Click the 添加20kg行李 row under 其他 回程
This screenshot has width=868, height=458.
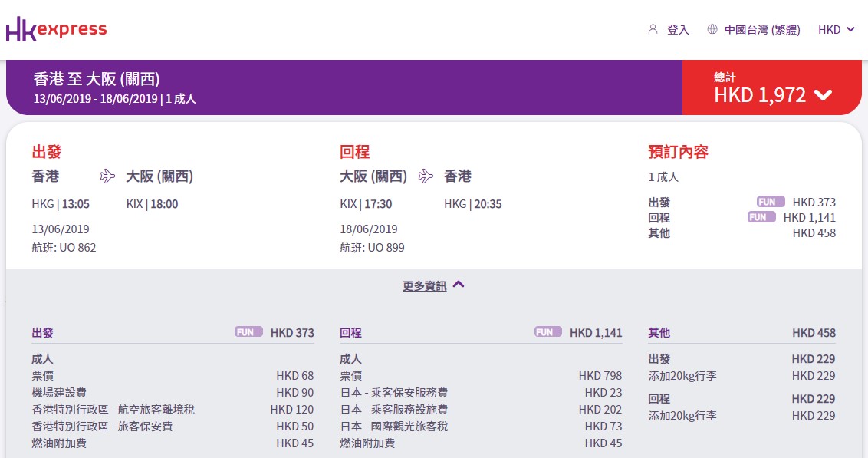741,415
